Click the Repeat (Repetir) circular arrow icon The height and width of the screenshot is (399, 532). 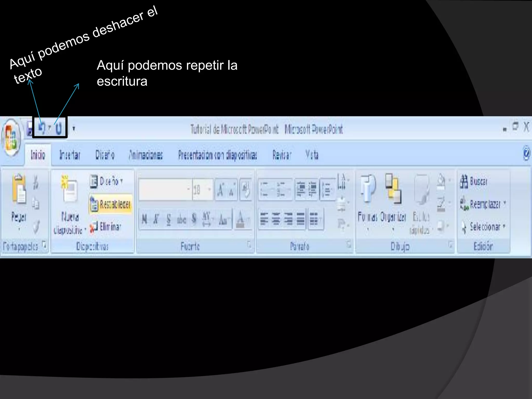[59, 128]
